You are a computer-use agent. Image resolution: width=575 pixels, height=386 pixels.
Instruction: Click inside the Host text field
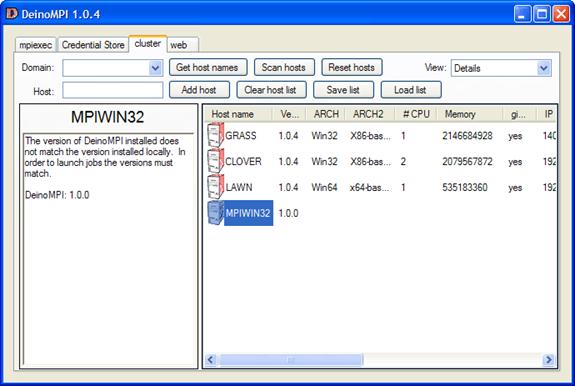pyautogui.click(x=113, y=90)
